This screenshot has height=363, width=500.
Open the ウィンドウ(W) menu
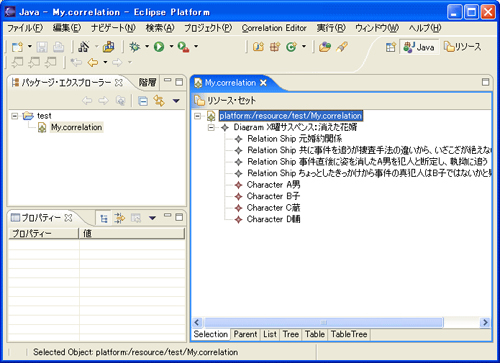tap(377, 28)
